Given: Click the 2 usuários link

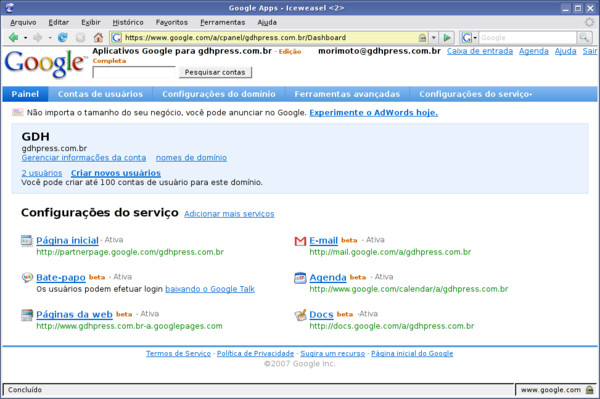Looking at the screenshot, I should (x=42, y=173).
